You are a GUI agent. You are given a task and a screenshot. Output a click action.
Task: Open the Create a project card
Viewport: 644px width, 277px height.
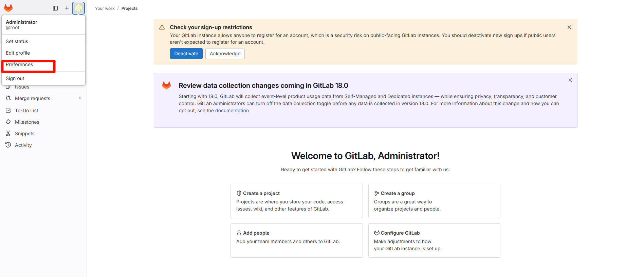point(297,201)
